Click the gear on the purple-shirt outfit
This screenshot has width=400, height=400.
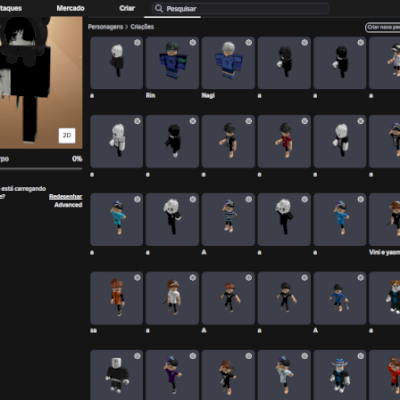(x=193, y=356)
